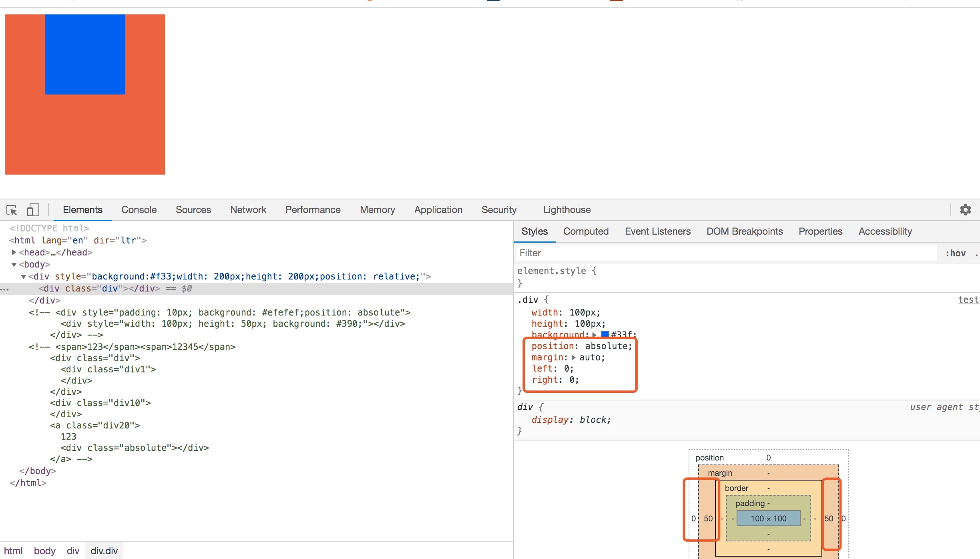This screenshot has width=980, height=559.
Task: Click the 100 × 100 content box
Action: [768, 518]
